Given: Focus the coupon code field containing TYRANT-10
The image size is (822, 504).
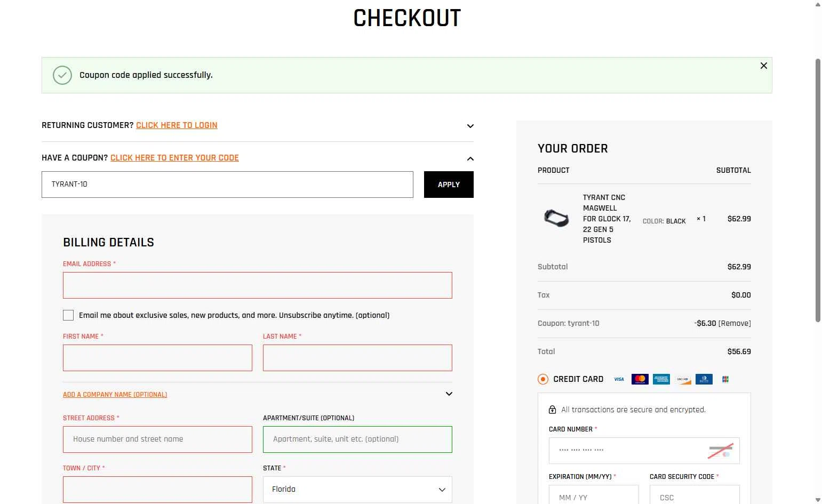Looking at the screenshot, I should (227, 185).
